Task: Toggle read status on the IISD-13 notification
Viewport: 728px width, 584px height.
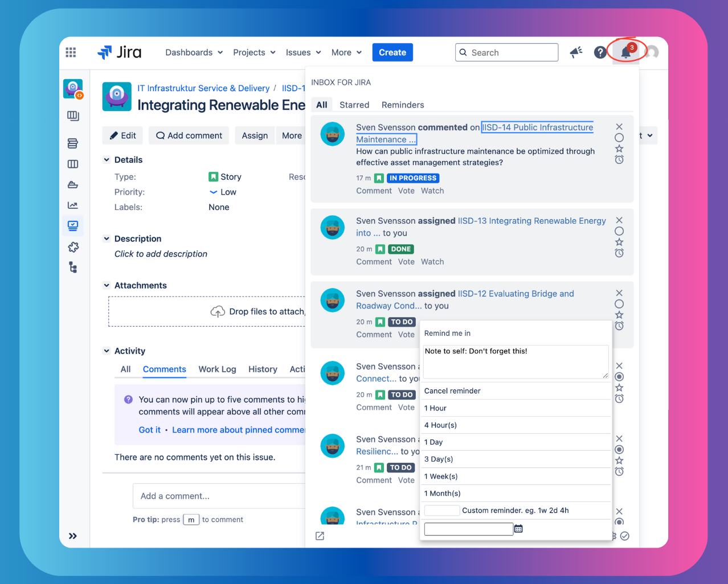Action: pos(619,231)
